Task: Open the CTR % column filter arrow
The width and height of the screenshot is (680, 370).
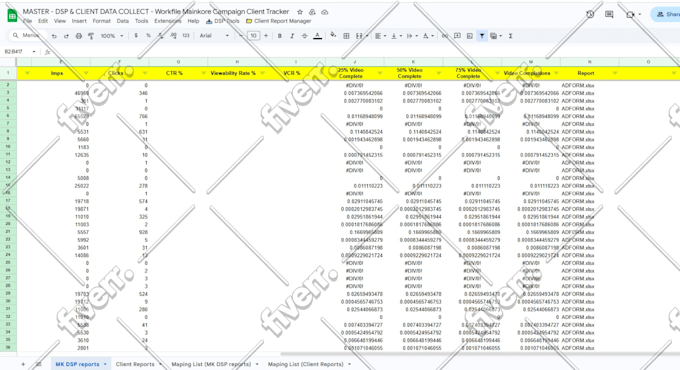Action: click(x=203, y=73)
